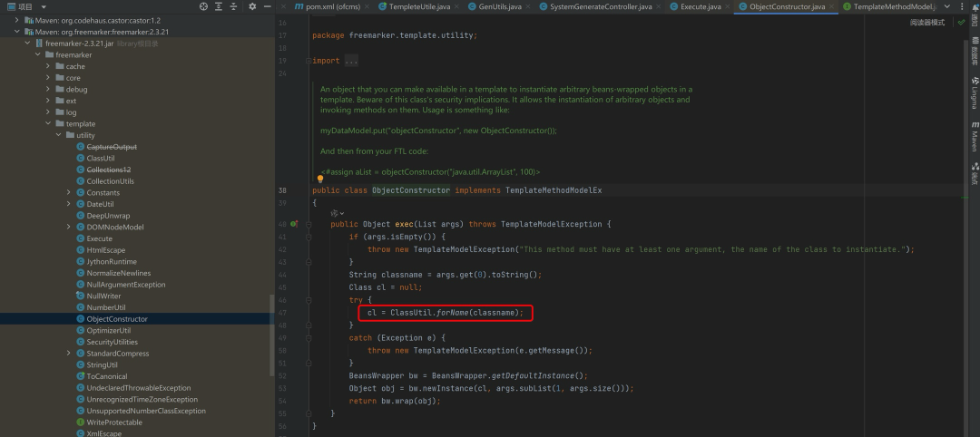Click the inlay hints icon above exec method
The width and height of the screenshot is (980, 437).
(338, 213)
